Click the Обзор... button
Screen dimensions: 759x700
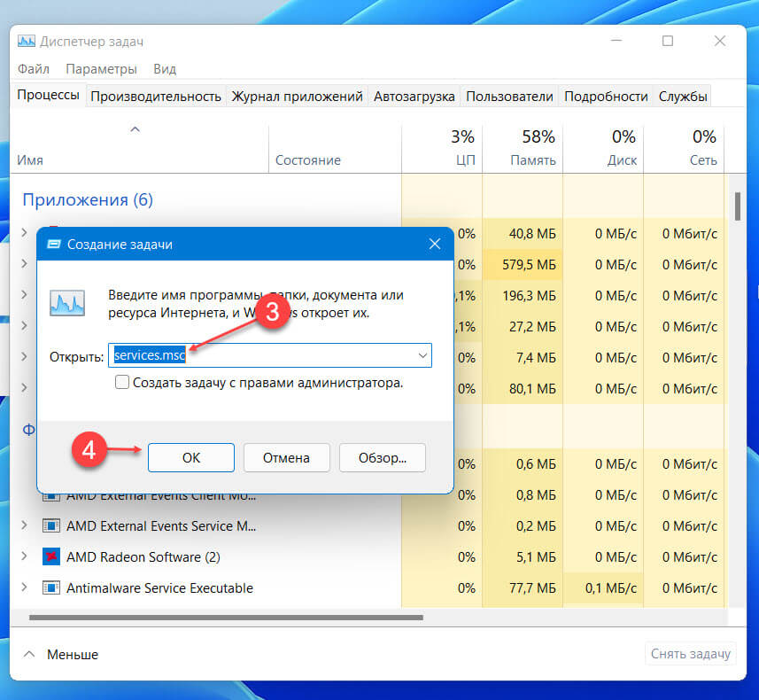pyautogui.click(x=383, y=457)
